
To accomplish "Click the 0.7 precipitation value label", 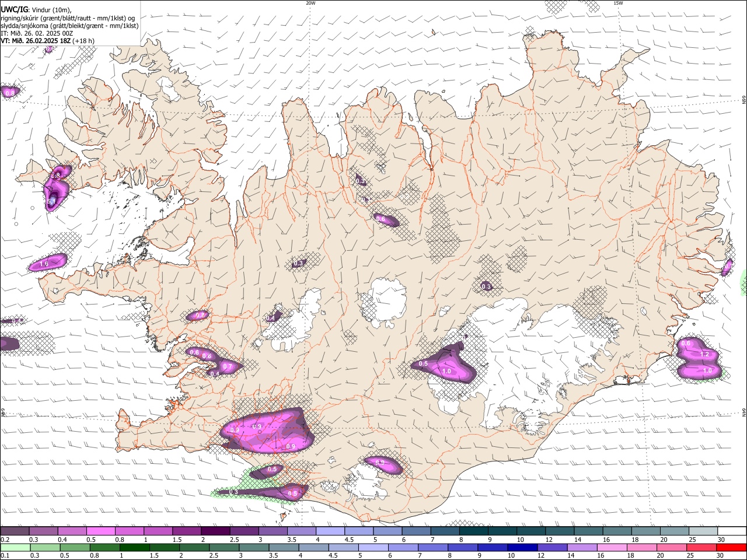I will pos(228,367).
